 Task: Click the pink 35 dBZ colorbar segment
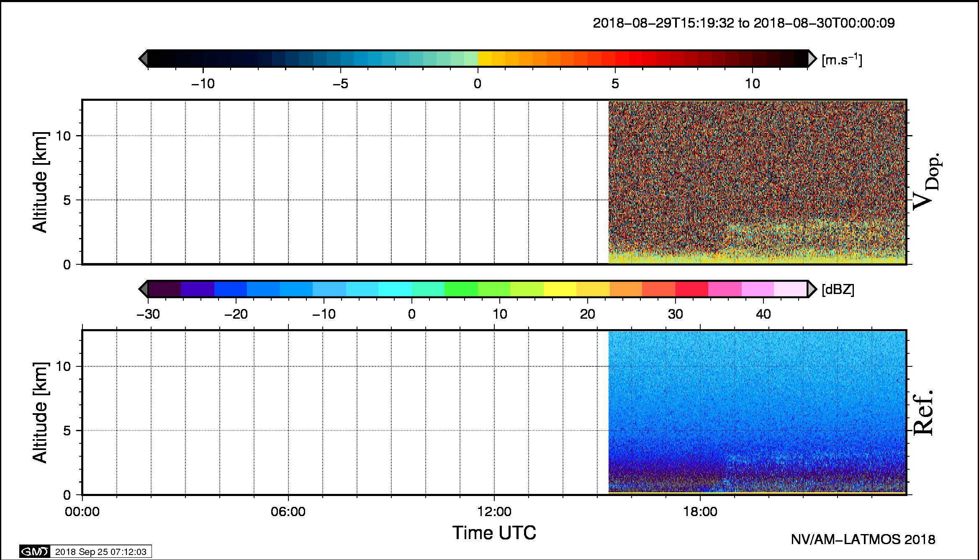725,289
